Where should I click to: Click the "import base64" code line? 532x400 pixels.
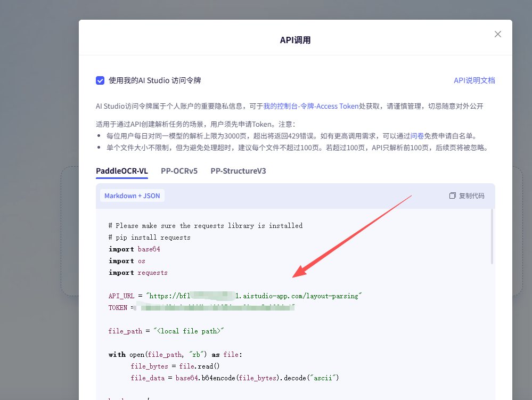[x=134, y=249]
